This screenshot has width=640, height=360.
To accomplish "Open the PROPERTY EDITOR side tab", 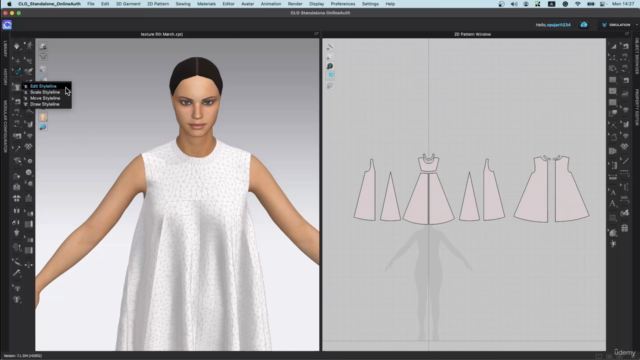I will [x=636, y=107].
